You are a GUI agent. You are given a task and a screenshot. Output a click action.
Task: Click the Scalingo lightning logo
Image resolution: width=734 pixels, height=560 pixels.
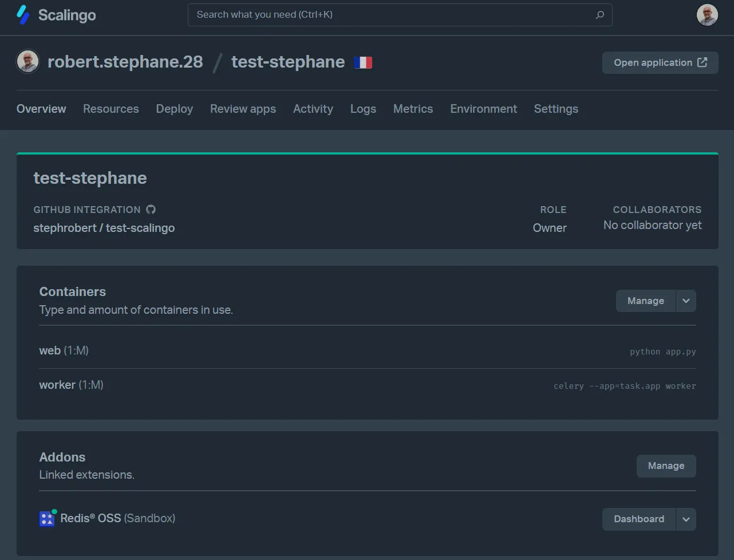tap(22, 14)
